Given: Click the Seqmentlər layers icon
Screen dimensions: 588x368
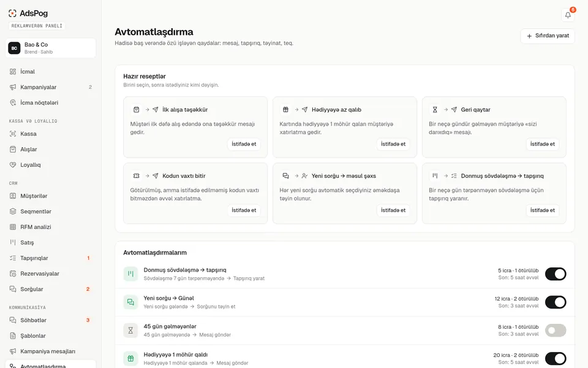Looking at the screenshot, I should pyautogui.click(x=13, y=212).
